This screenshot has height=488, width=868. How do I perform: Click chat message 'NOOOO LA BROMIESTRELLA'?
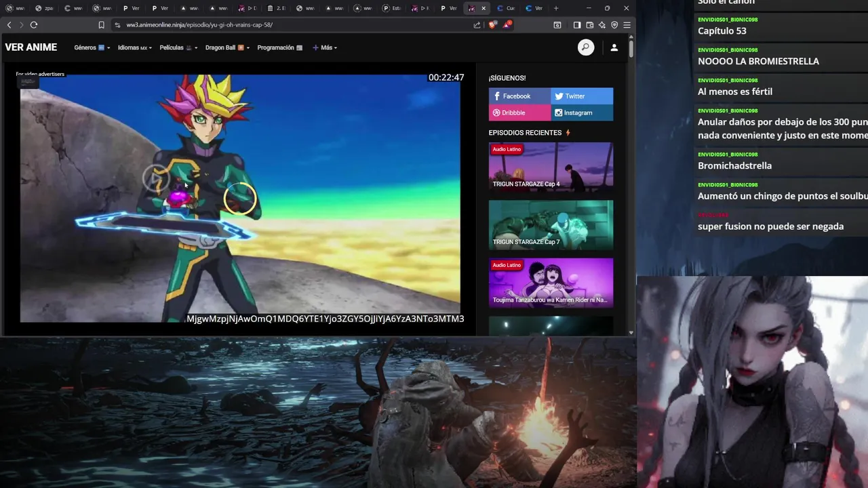tap(758, 61)
